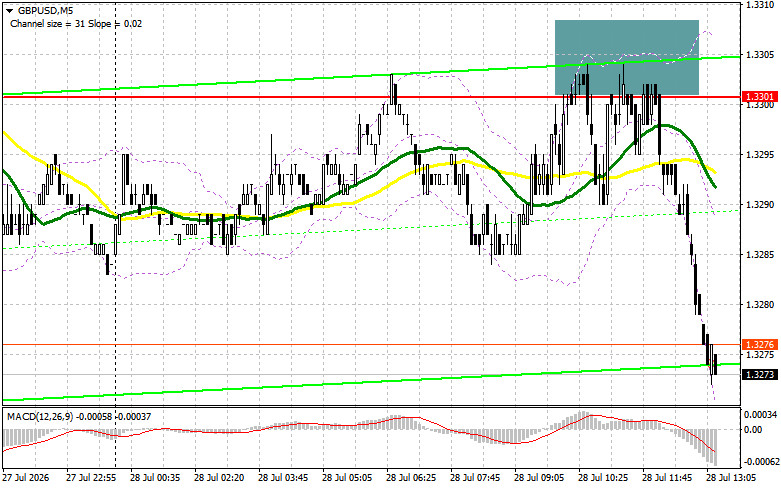This screenshot has height=489, width=781.
Task: Click the 28 Jul 07:45 time label
Action: [475, 478]
